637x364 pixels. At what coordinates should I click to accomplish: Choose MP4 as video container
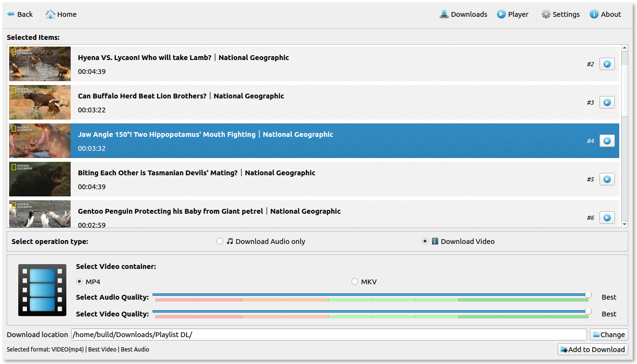pos(79,282)
